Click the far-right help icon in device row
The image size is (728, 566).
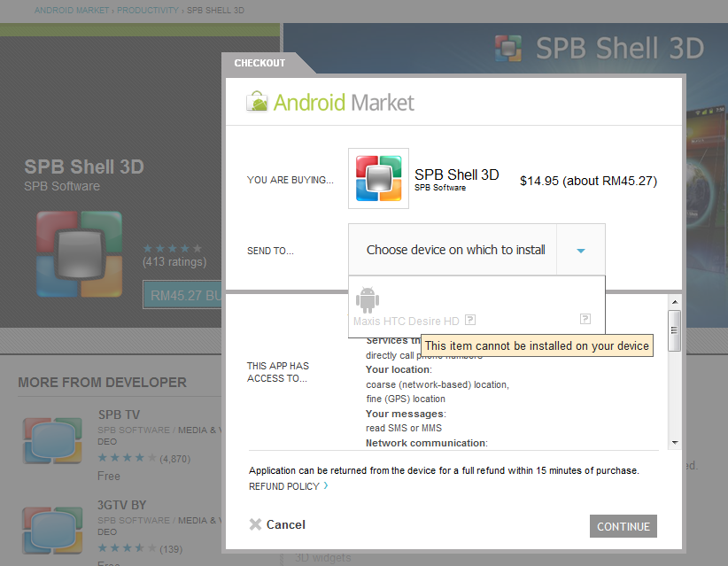pyautogui.click(x=585, y=319)
